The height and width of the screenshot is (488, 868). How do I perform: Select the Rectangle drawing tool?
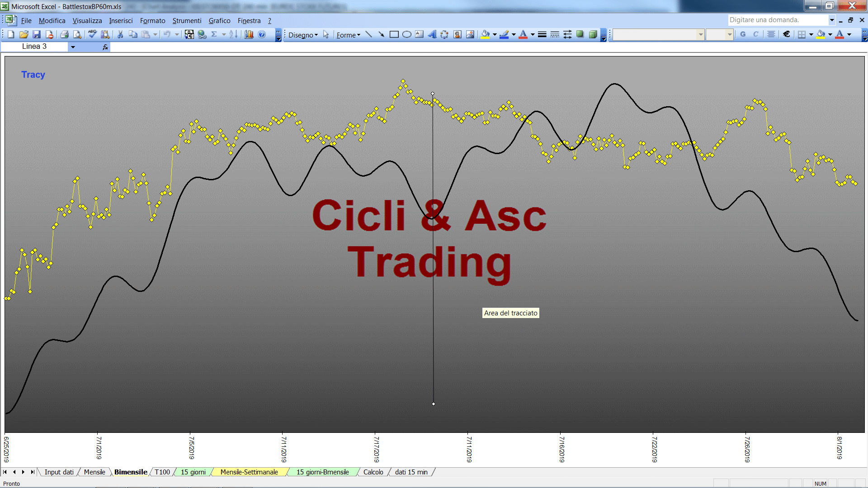click(x=394, y=35)
